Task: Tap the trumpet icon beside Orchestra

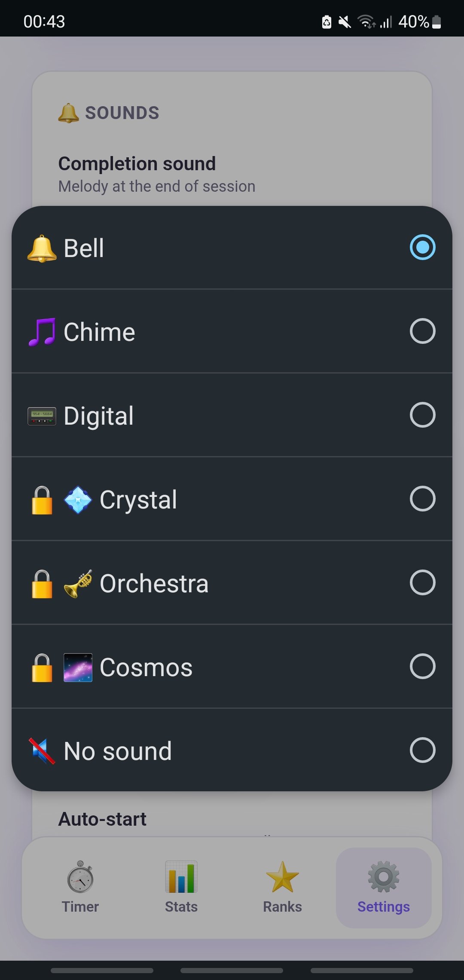Action: 78,584
